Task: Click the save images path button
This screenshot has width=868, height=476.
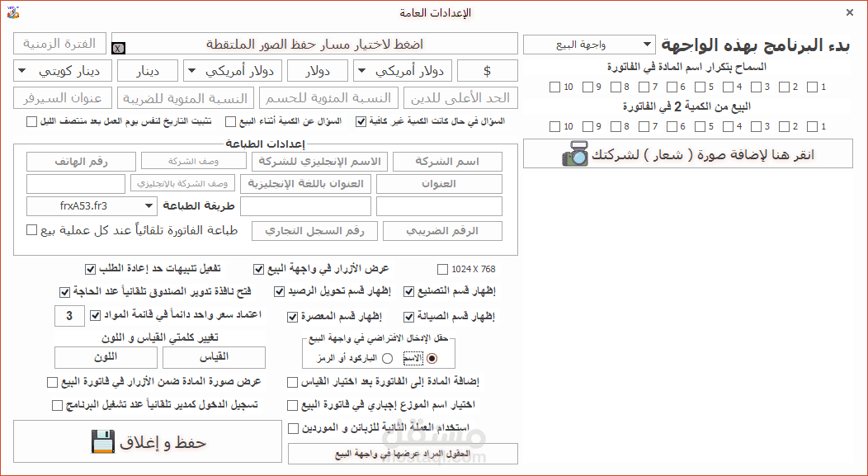Action: coord(314,43)
